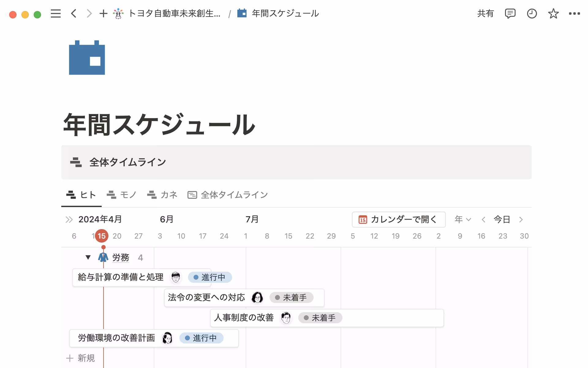This screenshot has width=588, height=368.
Task: Toggle the sidebar hamburger menu
Action: pos(55,13)
